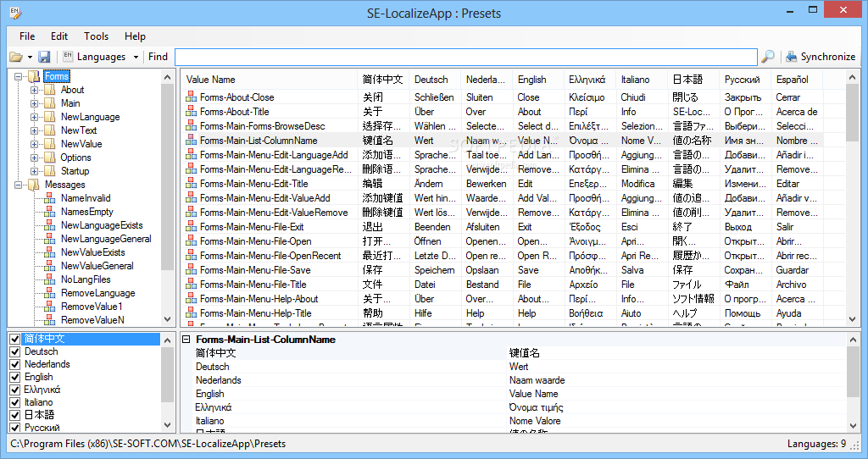This screenshot has width=868, height=459.
Task: Click the icon of Forms-Main-Menu-File-Open row
Action: pyautogui.click(x=191, y=241)
